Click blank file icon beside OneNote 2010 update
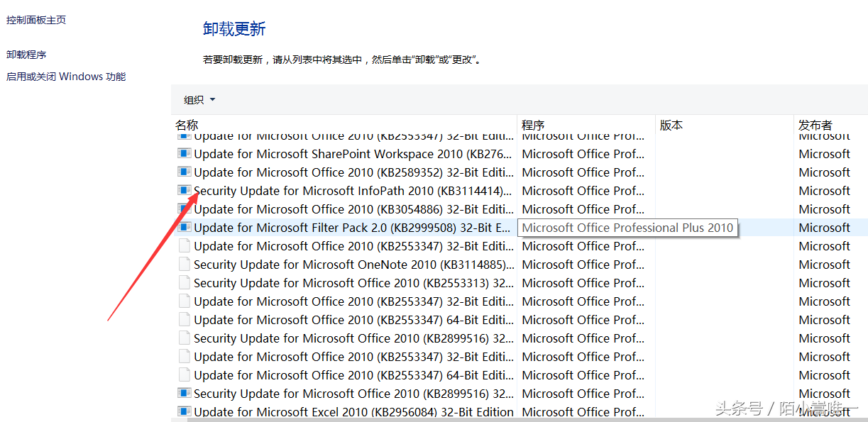The height and width of the screenshot is (422, 868). tap(185, 264)
